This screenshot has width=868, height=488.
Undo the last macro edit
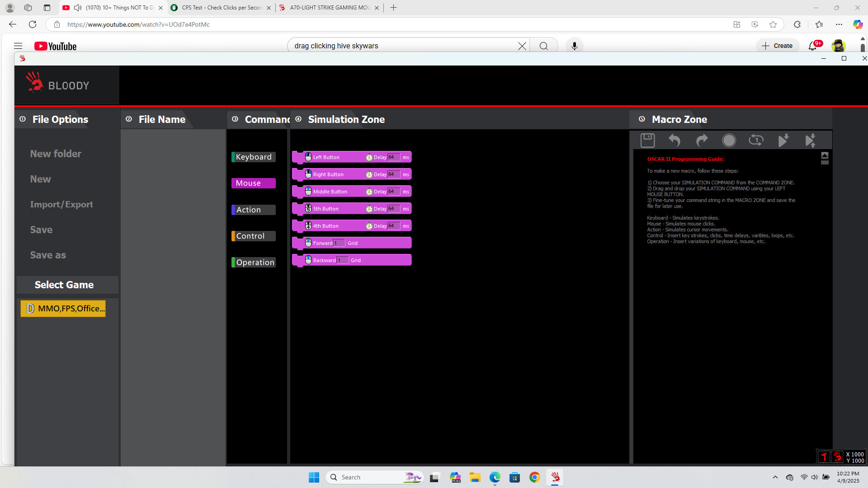(x=675, y=141)
